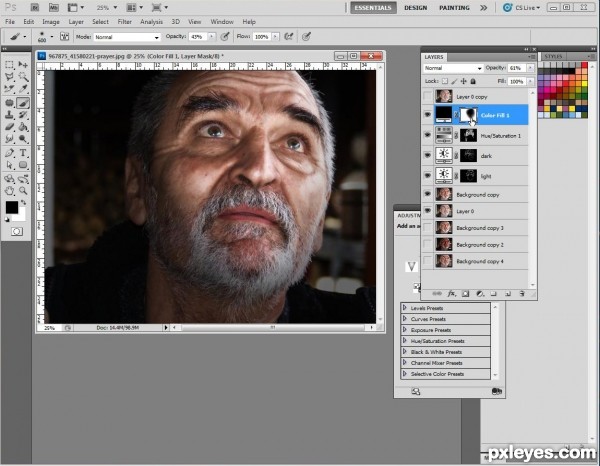Toggle Quick Mask mode button
600x466 pixels.
pos(16,231)
